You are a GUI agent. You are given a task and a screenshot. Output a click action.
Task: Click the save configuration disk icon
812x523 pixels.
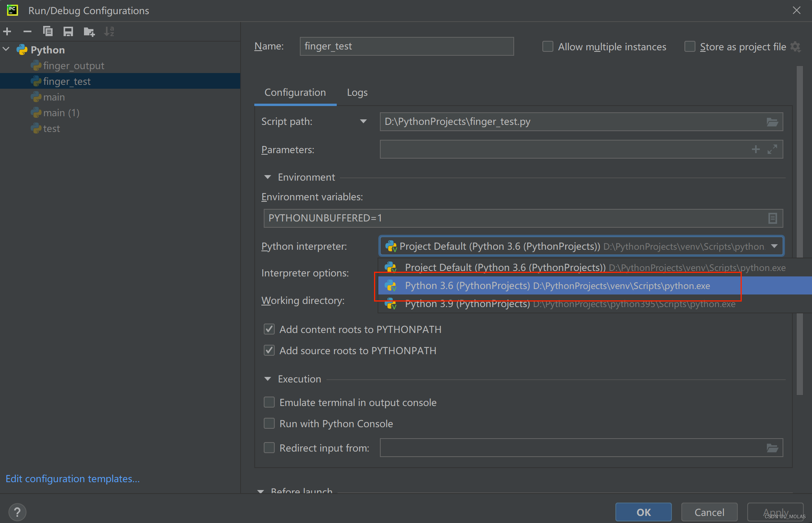pyautogui.click(x=68, y=31)
